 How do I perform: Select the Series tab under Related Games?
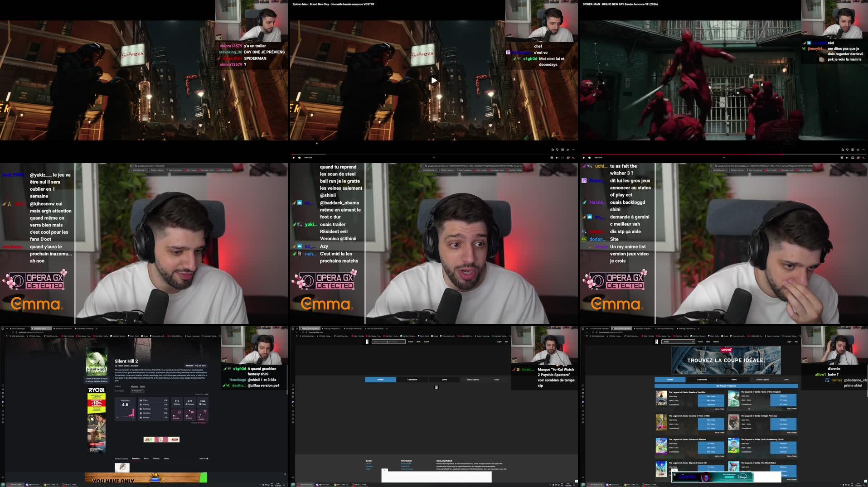click(166, 458)
